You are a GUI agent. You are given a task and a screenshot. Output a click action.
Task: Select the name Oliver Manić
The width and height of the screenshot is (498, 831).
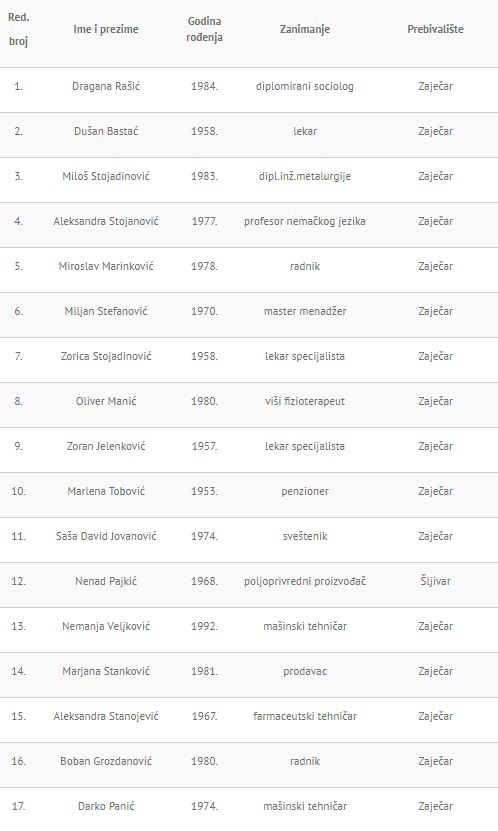coord(106,401)
